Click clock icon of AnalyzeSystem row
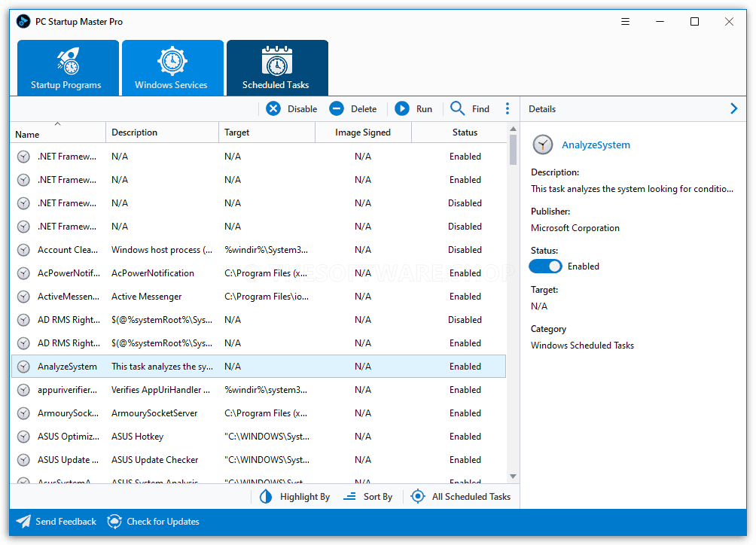 click(x=23, y=367)
